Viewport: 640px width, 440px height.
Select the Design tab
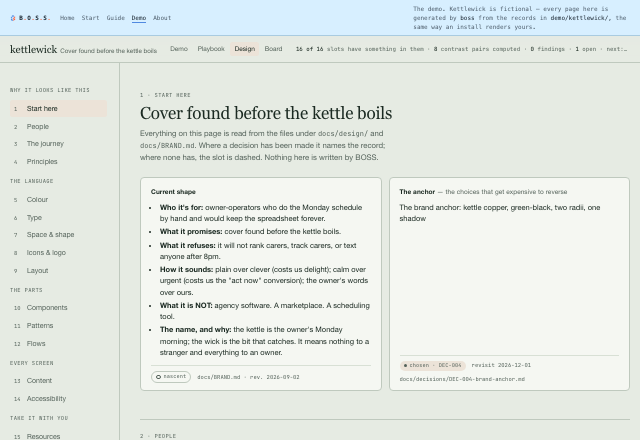click(244, 49)
